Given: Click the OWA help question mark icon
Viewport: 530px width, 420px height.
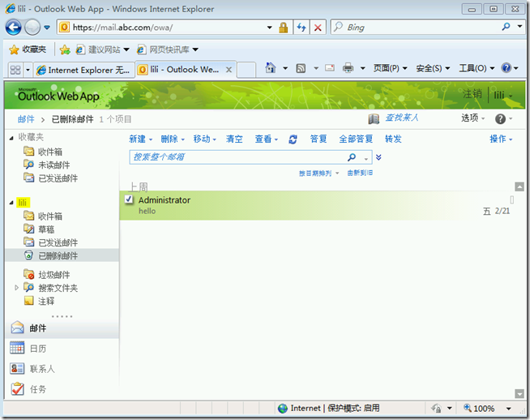Looking at the screenshot, I should (500, 118).
